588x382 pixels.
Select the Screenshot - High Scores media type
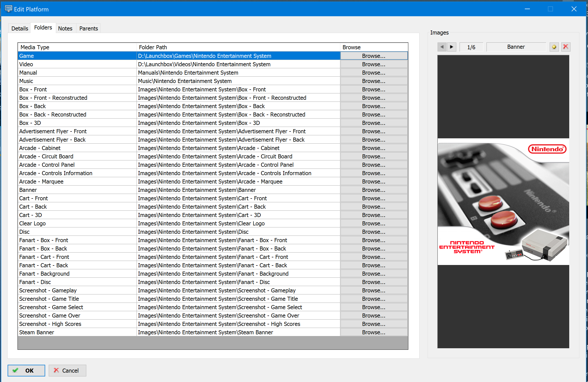77,324
